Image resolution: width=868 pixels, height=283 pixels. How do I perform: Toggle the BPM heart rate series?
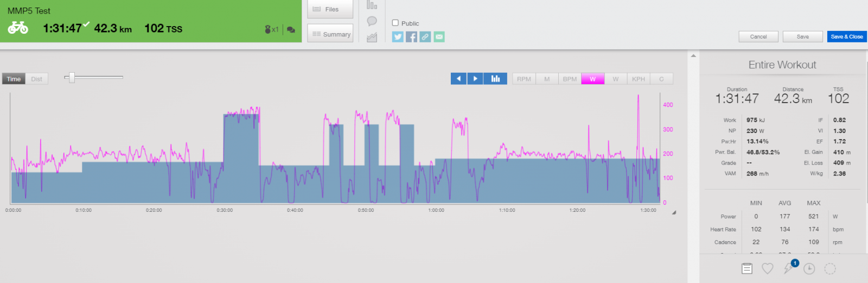570,79
